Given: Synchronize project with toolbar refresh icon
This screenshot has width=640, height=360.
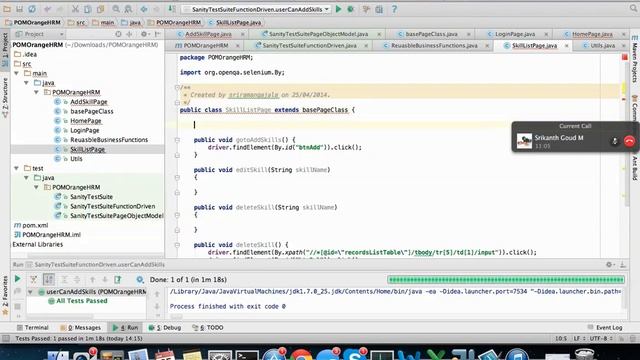Looking at the screenshot, I should click(x=32, y=9).
